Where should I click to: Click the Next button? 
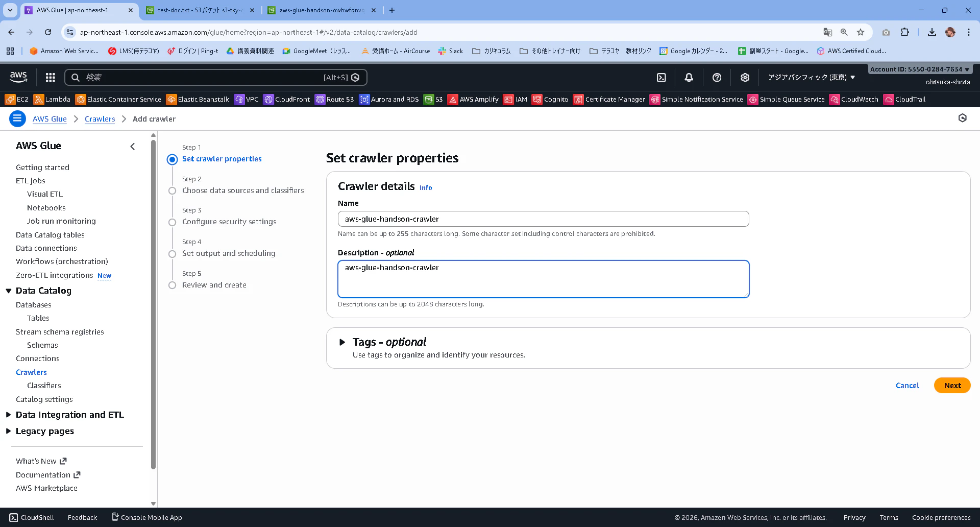[x=952, y=386]
